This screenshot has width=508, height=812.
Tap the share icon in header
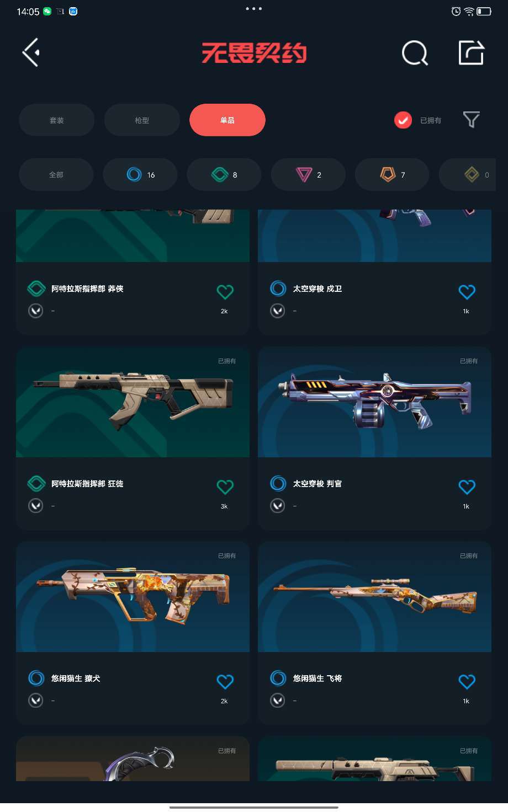(472, 52)
